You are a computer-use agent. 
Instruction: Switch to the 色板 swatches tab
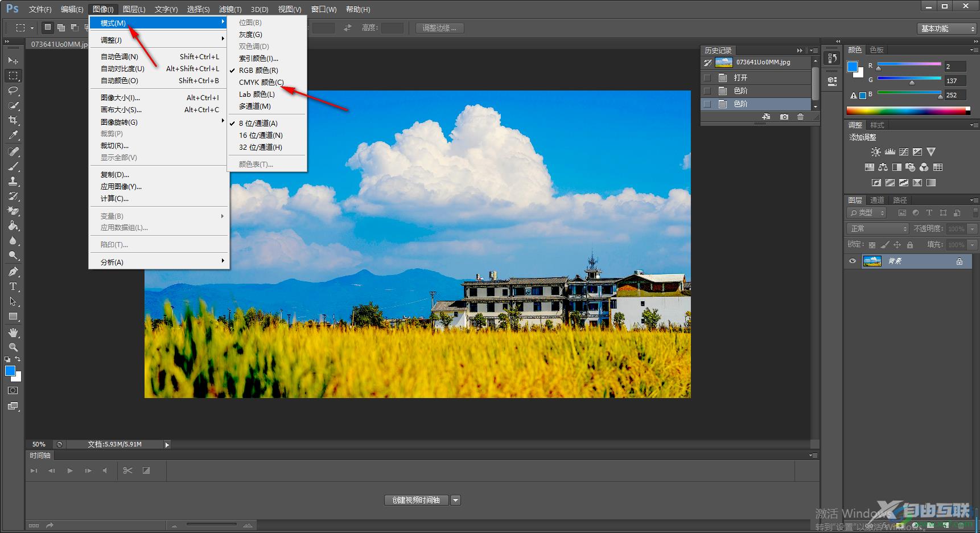pyautogui.click(x=876, y=50)
